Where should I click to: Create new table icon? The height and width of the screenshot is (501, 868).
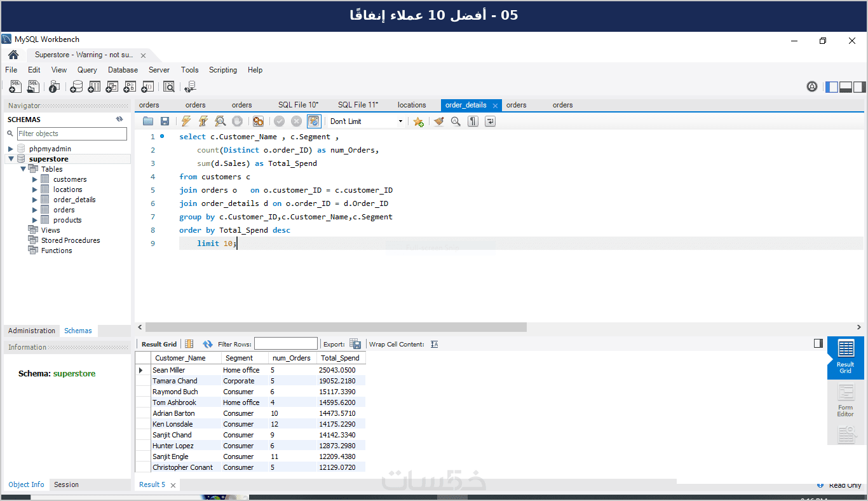click(x=94, y=86)
